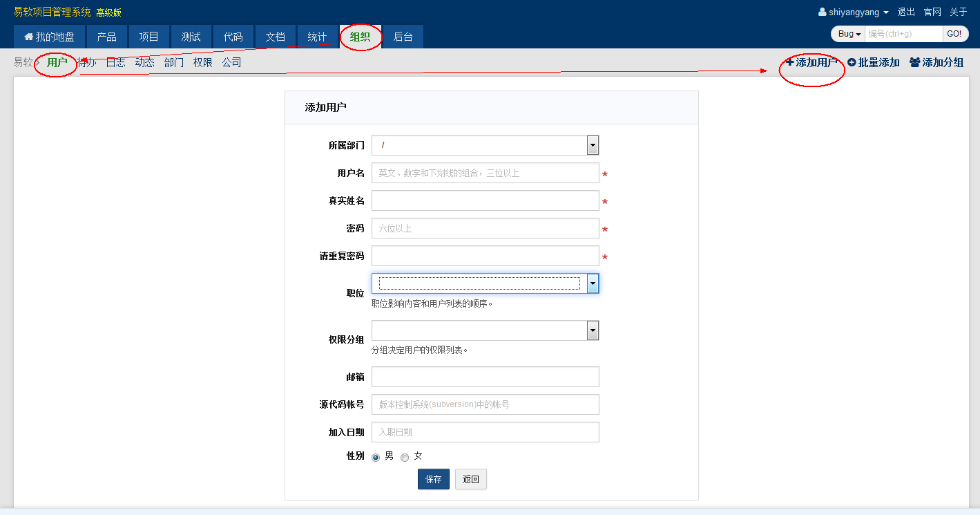Select the 女 gender radio button

coord(405,457)
